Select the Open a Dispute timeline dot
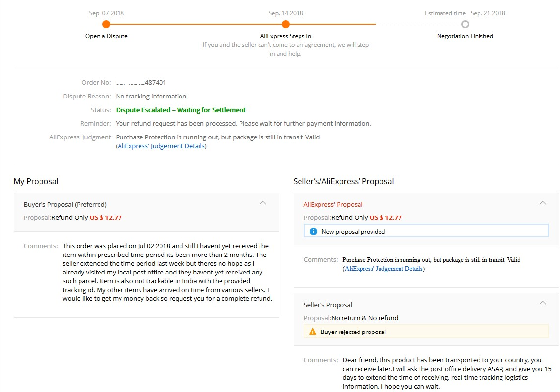The image size is (560, 392). (106, 24)
